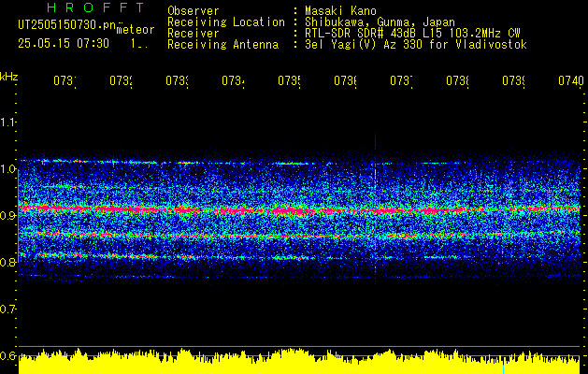Click the 0732 time tick label
The width and height of the screenshot is (588, 374).
pos(122,80)
